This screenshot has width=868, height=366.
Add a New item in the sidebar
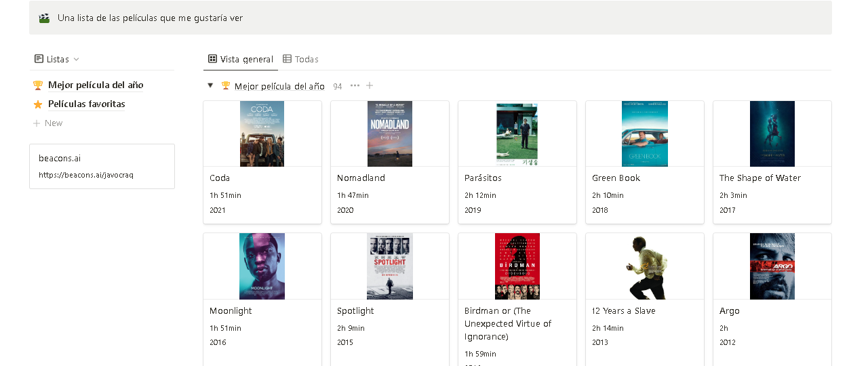47,123
